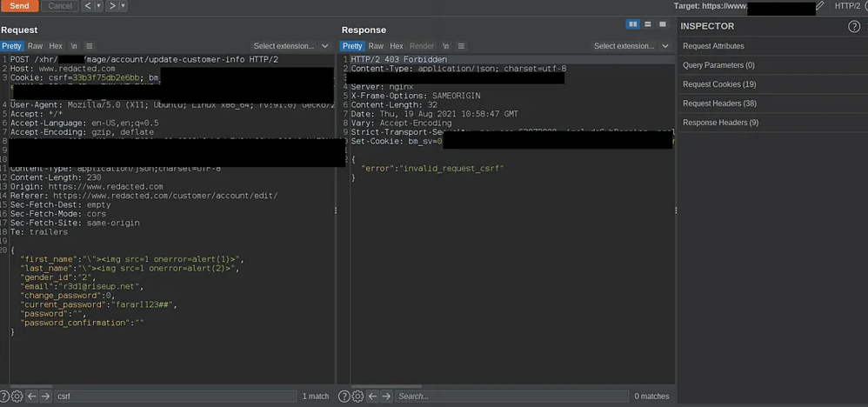Click the Request search field containing csrf
The height and width of the screenshot is (407, 868).
[175, 396]
